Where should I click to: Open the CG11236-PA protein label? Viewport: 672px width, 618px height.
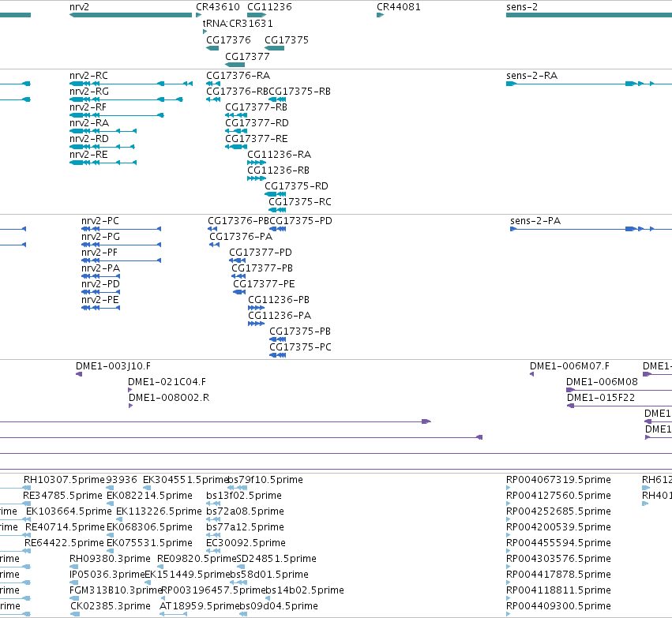pos(280,316)
